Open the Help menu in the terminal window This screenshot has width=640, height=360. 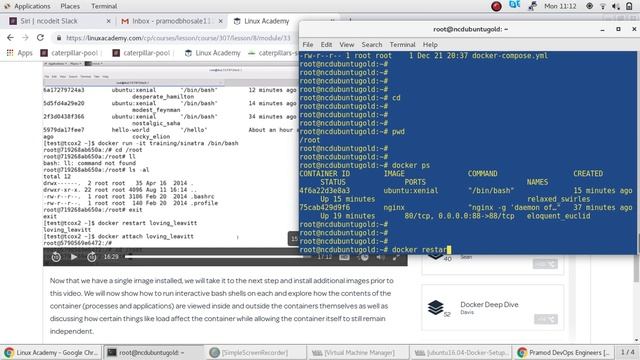430,44
